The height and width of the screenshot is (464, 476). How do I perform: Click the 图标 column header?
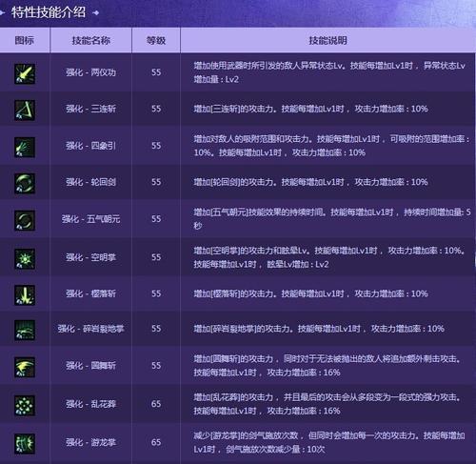point(25,40)
